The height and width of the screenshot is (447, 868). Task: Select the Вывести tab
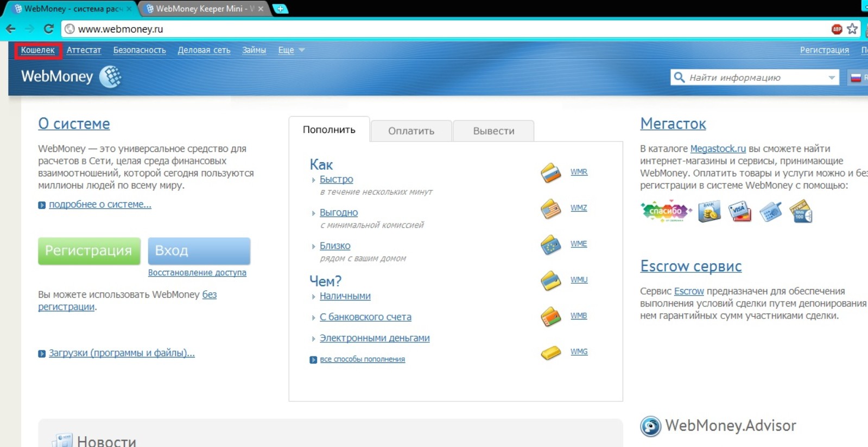click(x=493, y=131)
